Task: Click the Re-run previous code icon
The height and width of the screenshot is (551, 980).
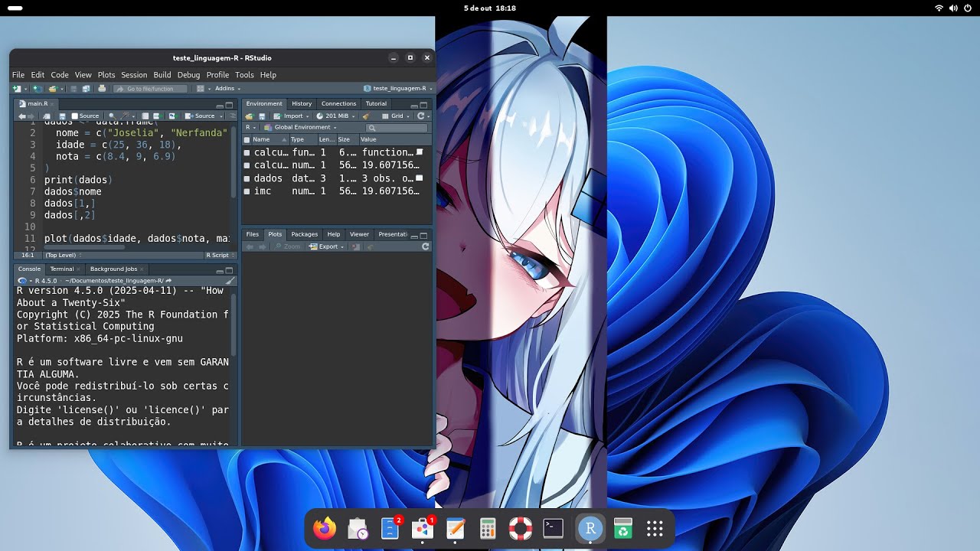Action: point(174,116)
